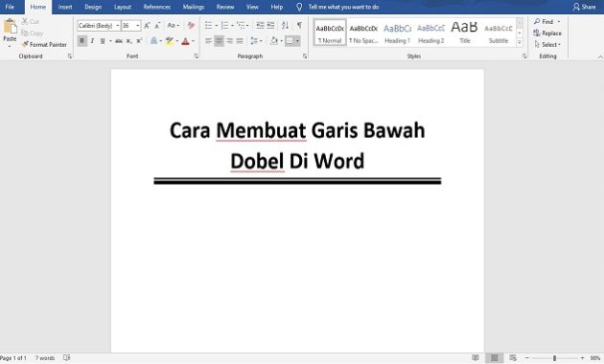The height and width of the screenshot is (364, 604).
Task: Apply subscript formatting
Action: (x=129, y=41)
